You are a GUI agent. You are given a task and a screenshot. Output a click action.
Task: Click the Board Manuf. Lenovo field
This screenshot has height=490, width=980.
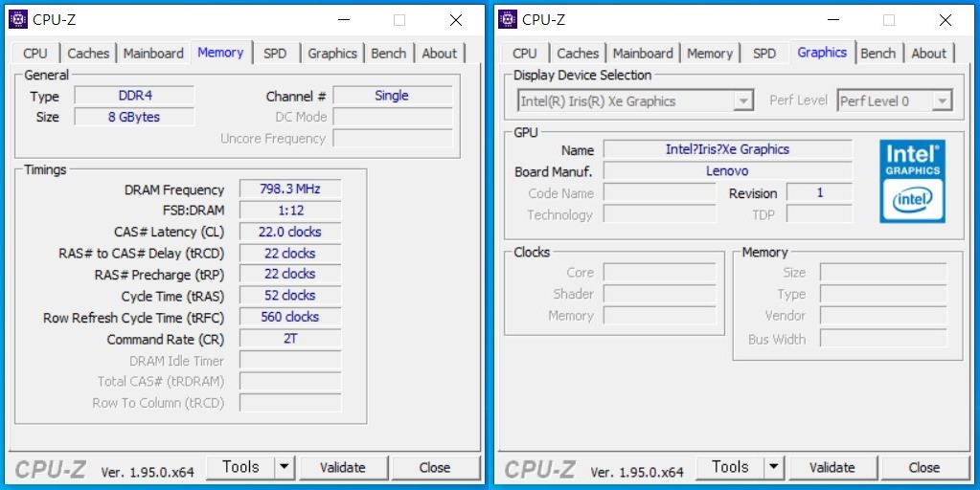(x=727, y=170)
